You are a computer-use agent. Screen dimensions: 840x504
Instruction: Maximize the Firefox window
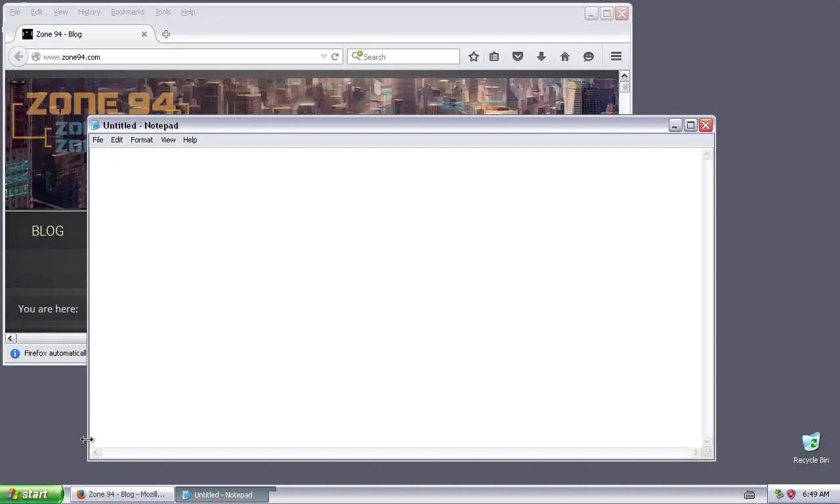[x=606, y=13]
